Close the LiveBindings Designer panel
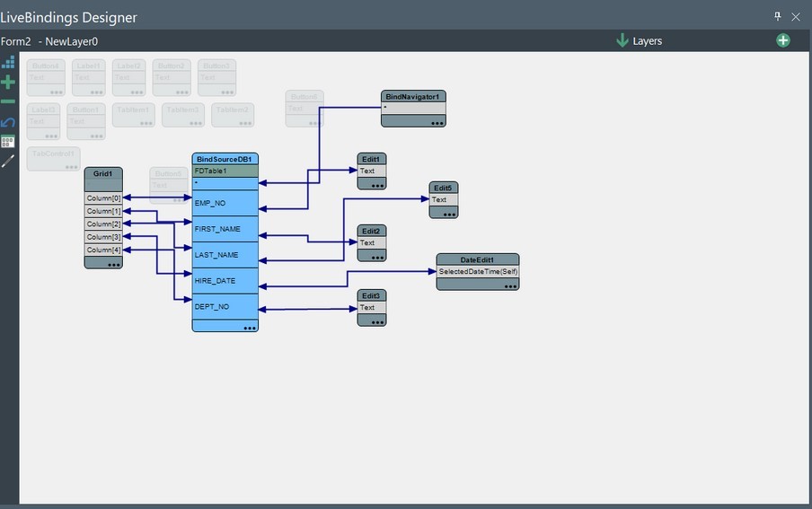This screenshot has width=812, height=509. (x=796, y=17)
